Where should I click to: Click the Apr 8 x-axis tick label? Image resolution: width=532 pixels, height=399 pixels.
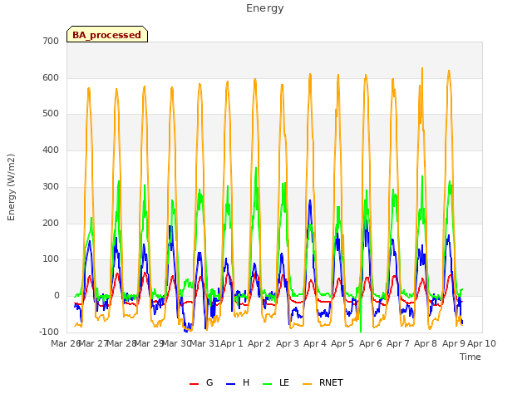click(x=426, y=343)
